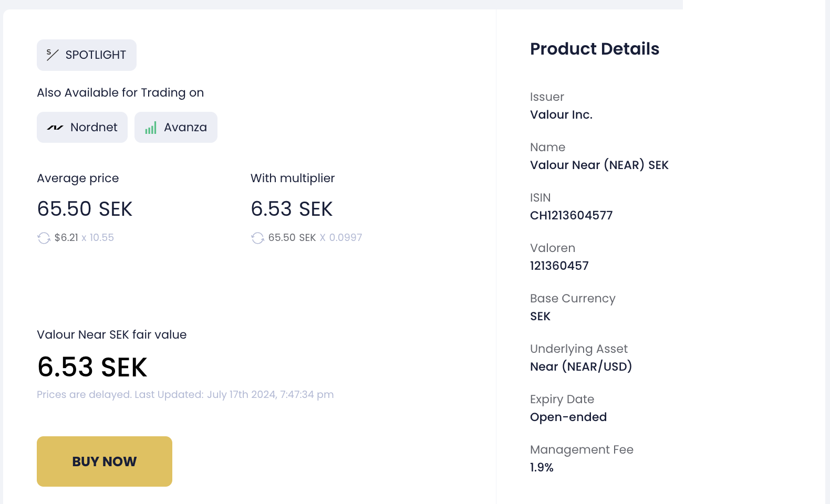This screenshot has height=504, width=830.
Task: Click the Product Details heading
Action: pyautogui.click(x=594, y=49)
